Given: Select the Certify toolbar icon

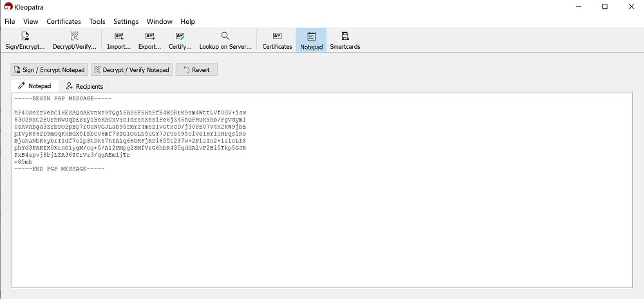Looking at the screenshot, I should tap(180, 40).
